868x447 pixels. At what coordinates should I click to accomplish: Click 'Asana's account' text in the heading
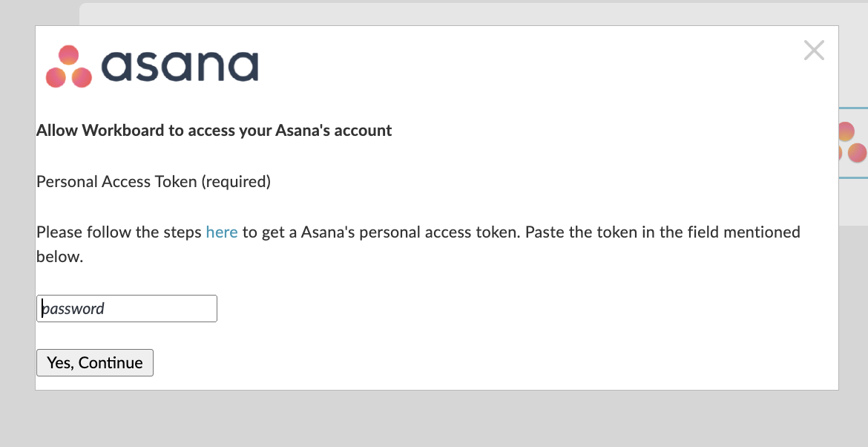click(x=334, y=130)
